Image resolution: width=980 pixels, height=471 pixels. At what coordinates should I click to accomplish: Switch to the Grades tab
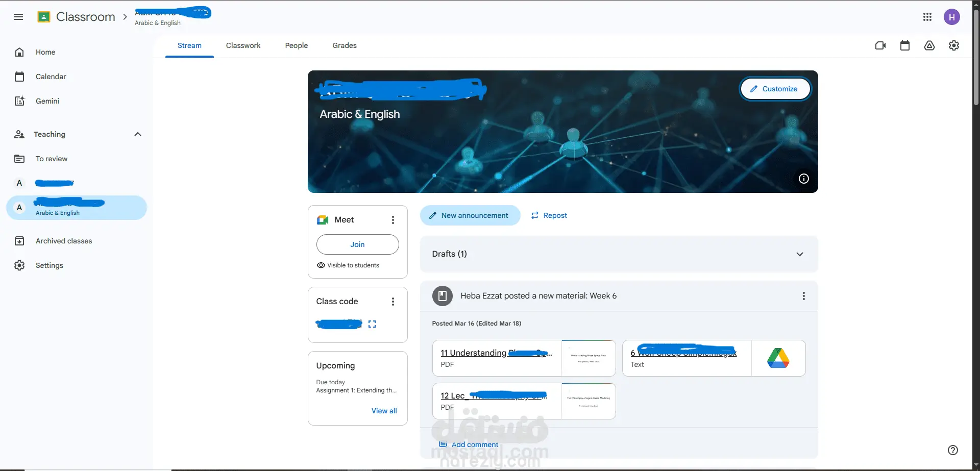(x=345, y=45)
